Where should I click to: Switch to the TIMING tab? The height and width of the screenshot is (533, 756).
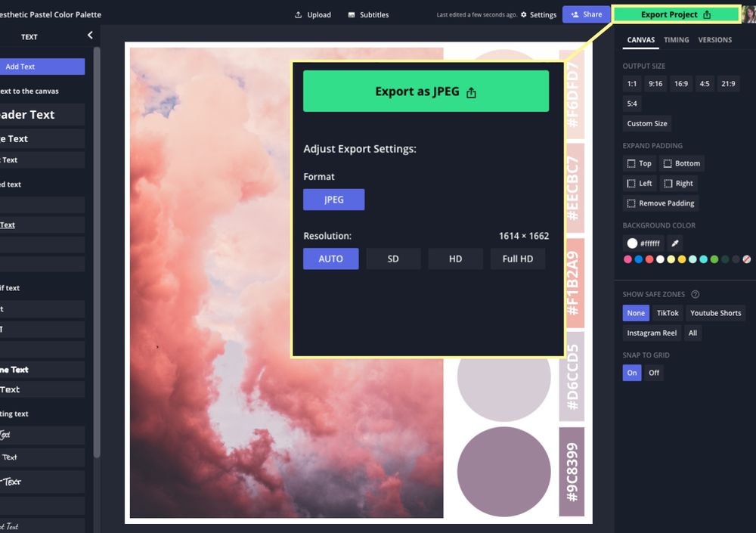tap(676, 39)
